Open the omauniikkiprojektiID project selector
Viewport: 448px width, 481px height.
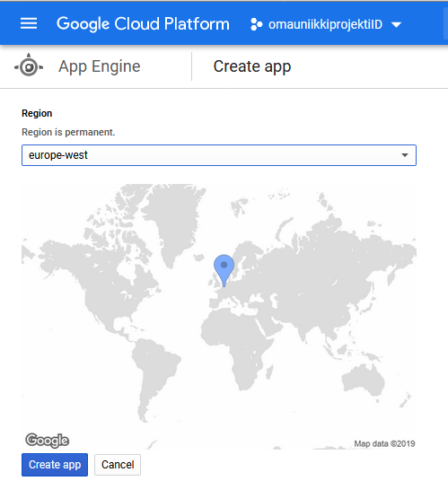[326, 24]
